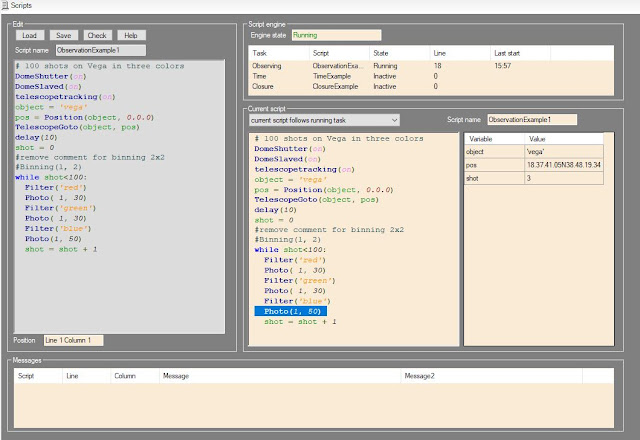
Task: Click the Variable column header
Action: 481,138
